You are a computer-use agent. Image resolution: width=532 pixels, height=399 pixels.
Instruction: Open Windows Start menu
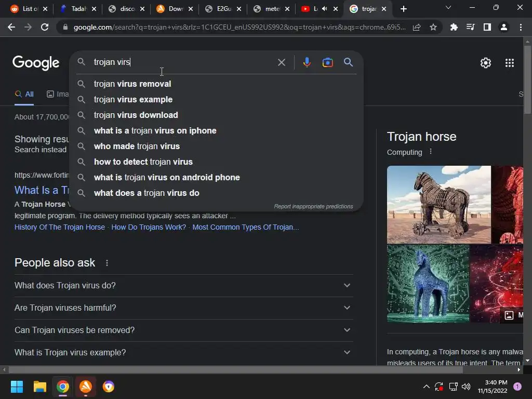(17, 387)
